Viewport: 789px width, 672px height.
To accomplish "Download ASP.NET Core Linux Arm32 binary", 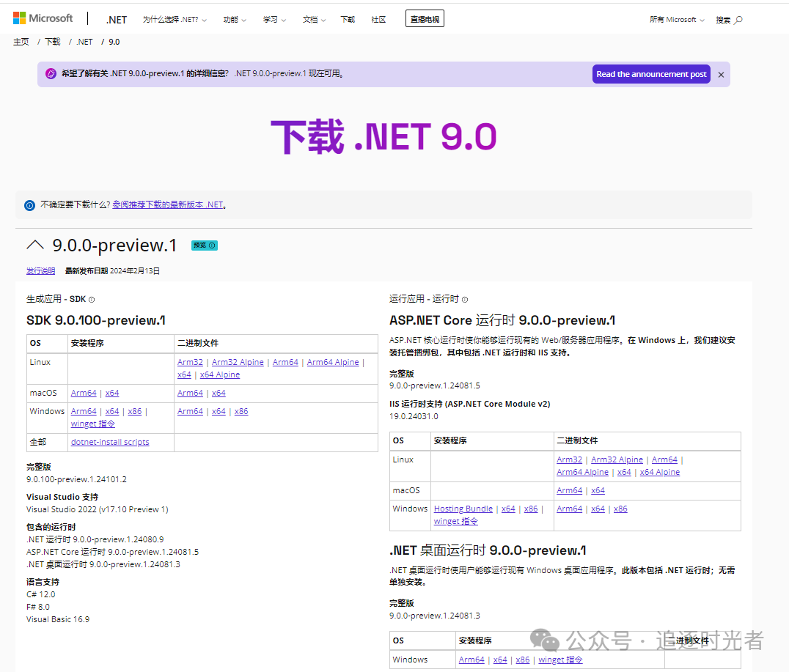I will point(570,459).
